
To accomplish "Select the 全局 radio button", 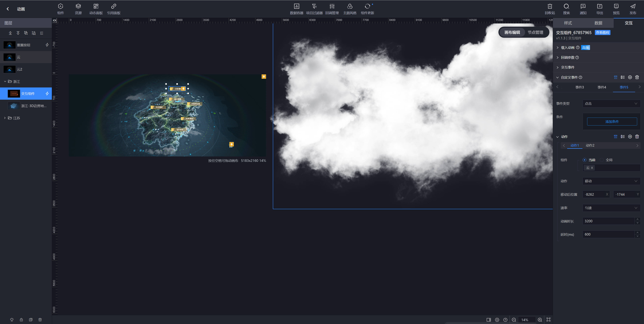I will click(x=602, y=160).
